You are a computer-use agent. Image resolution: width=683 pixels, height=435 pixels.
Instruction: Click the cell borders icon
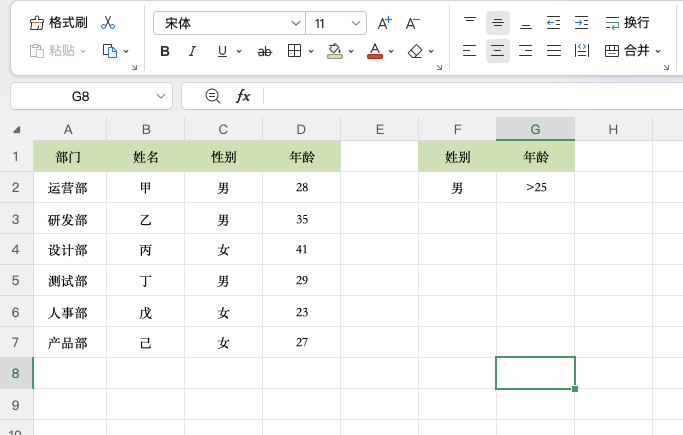(x=294, y=51)
